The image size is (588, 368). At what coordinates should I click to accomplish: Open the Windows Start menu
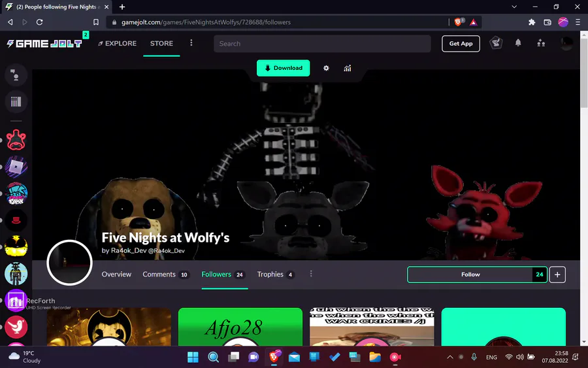[x=193, y=357]
